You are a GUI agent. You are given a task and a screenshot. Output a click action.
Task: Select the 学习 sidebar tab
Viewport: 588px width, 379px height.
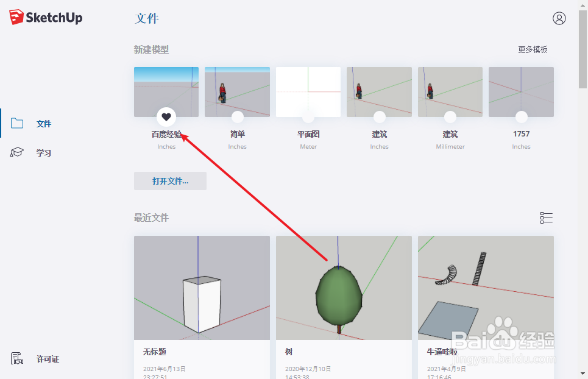[x=43, y=152]
